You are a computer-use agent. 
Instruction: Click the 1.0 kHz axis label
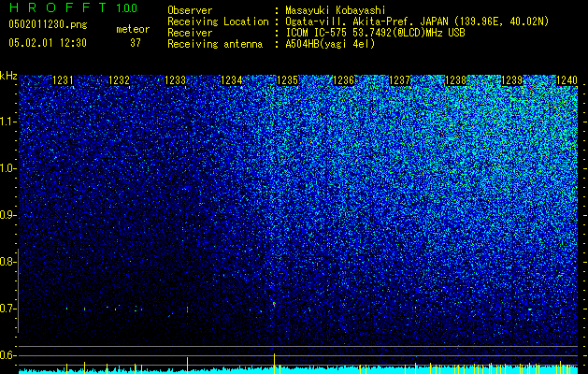[x=7, y=168]
